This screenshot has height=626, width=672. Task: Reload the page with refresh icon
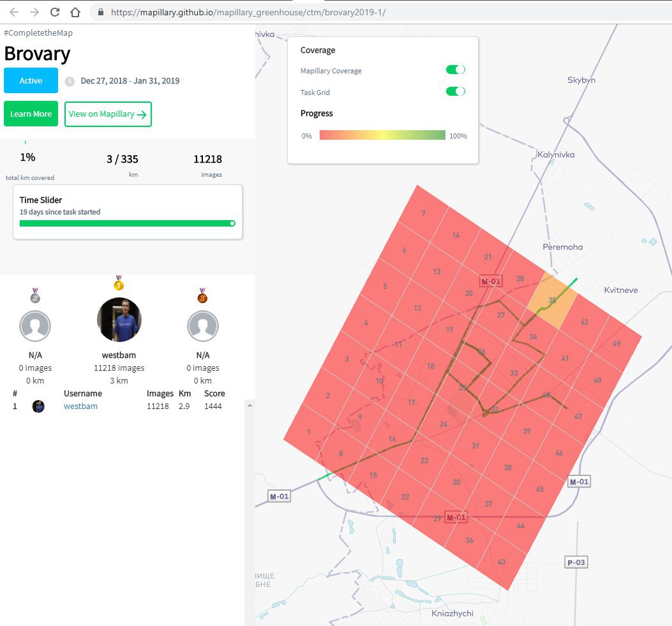[55, 12]
